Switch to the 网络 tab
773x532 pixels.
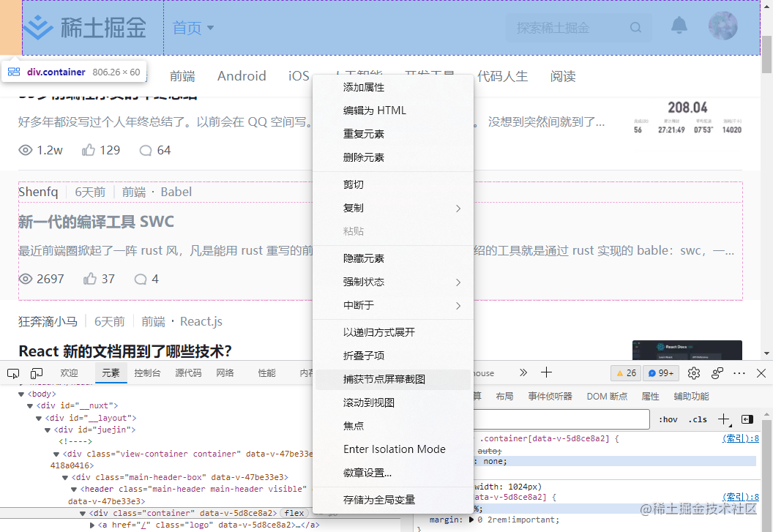click(x=225, y=373)
